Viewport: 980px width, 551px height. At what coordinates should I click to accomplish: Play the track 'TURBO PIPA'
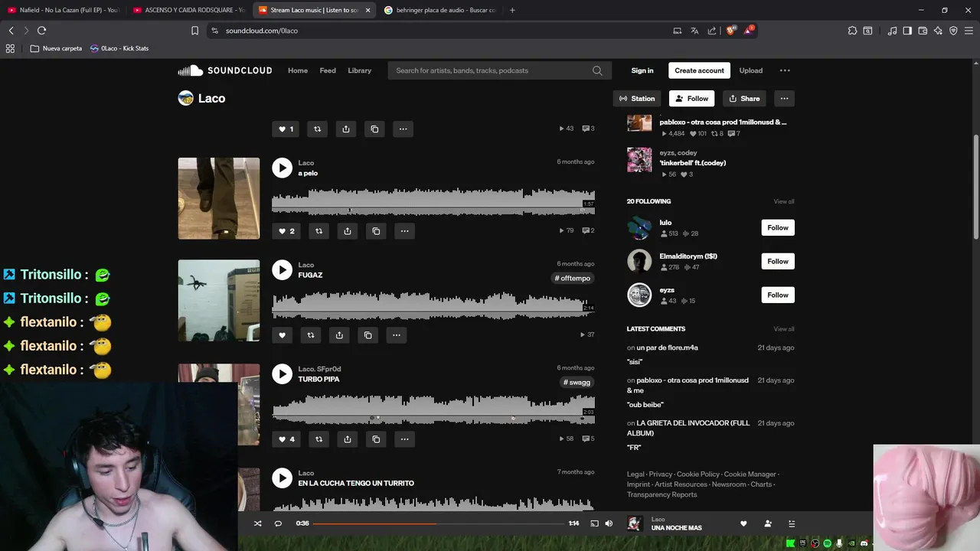(282, 373)
